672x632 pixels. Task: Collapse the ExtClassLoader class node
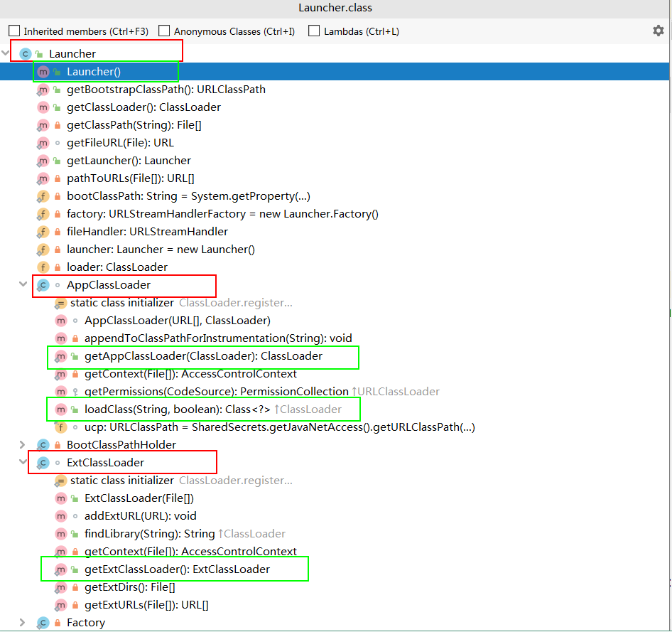tap(23, 462)
